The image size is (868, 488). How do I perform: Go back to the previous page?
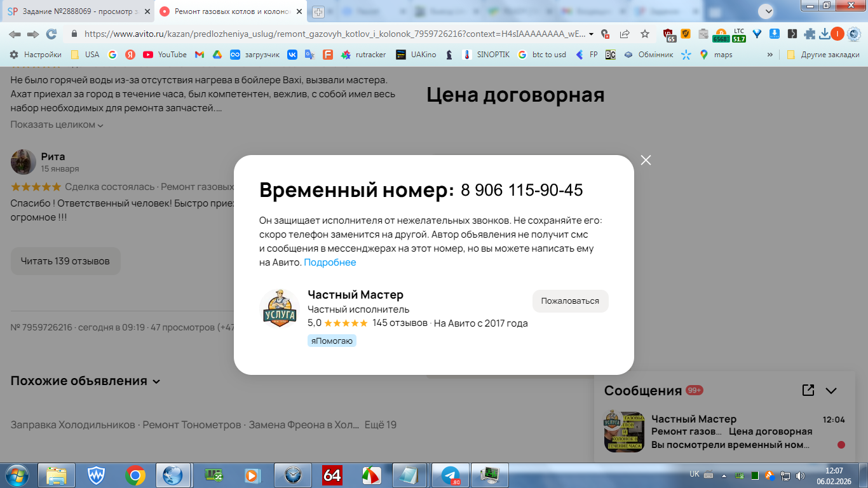click(x=15, y=34)
